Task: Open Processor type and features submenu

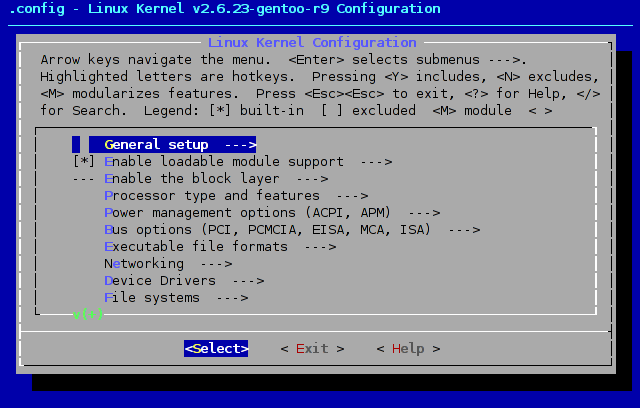Action: (x=236, y=196)
